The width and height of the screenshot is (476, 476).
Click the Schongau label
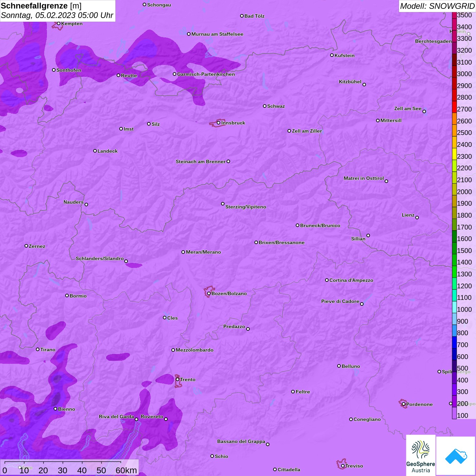pos(159,5)
